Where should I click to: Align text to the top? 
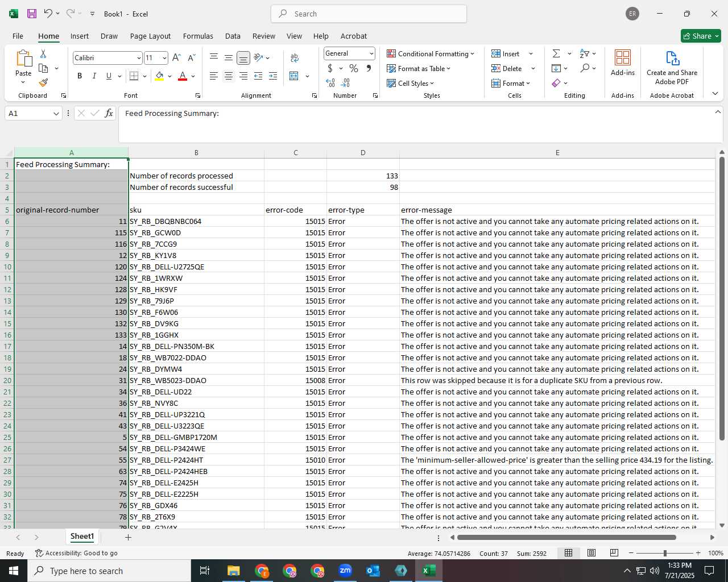(x=214, y=57)
